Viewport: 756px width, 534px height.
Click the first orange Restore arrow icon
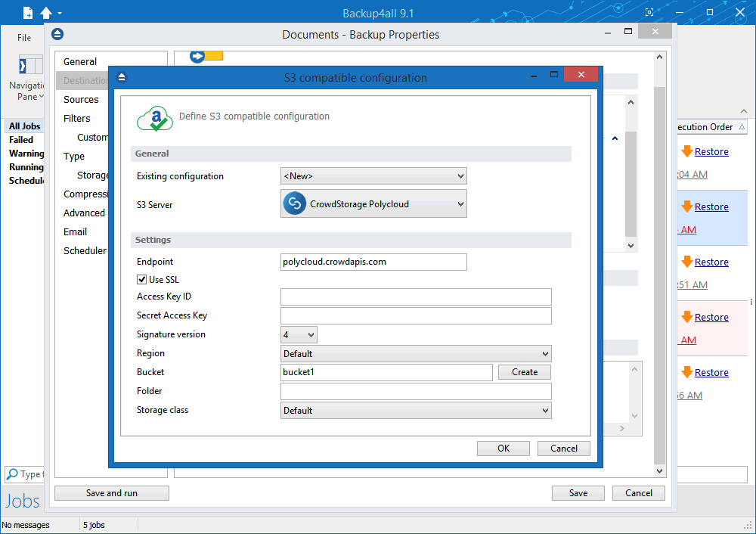tap(687, 151)
